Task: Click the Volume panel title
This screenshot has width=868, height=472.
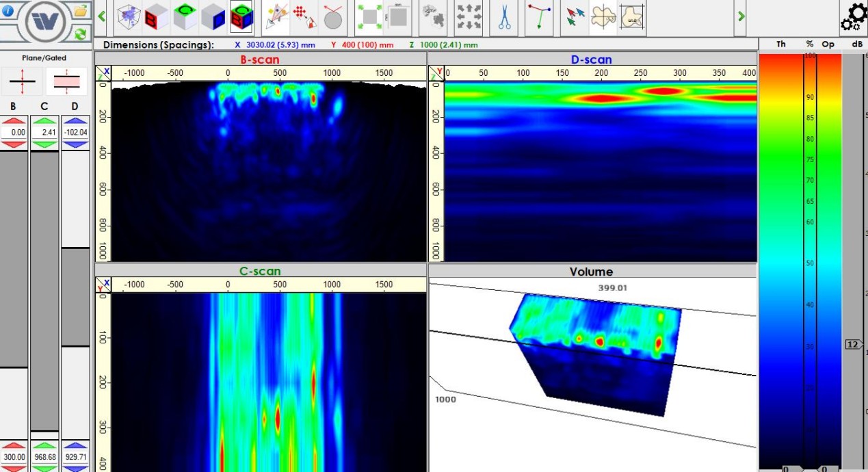Action: pyautogui.click(x=592, y=272)
